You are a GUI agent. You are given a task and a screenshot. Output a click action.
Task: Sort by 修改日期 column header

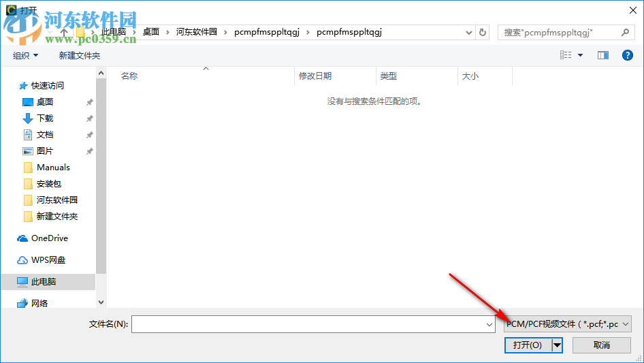coord(315,76)
